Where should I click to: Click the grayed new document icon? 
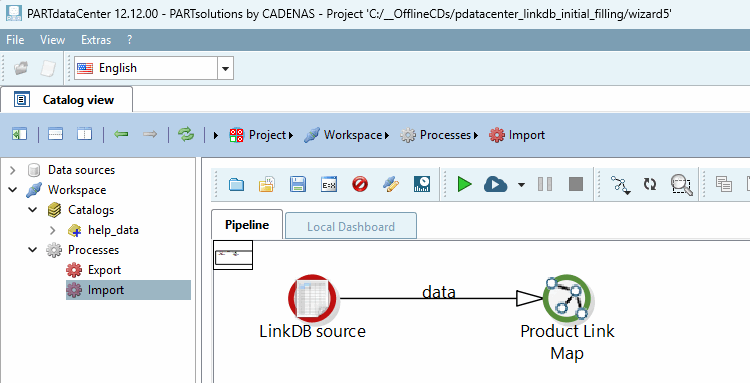pos(48,68)
